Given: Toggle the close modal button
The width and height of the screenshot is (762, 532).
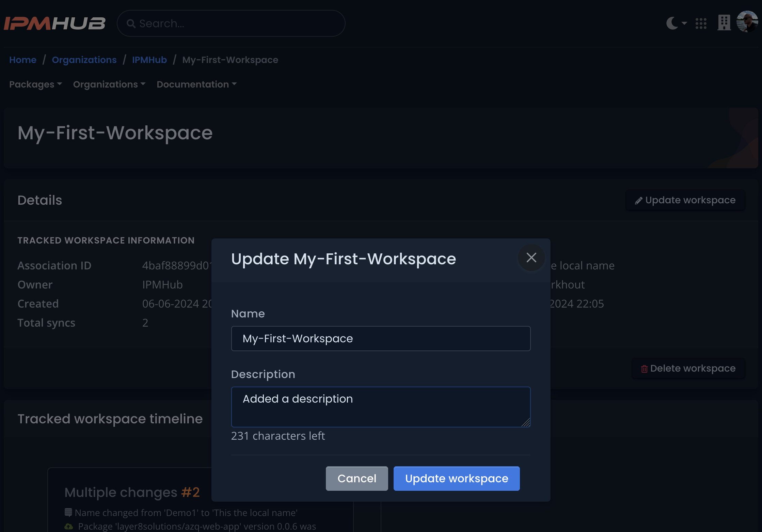Looking at the screenshot, I should click(x=531, y=257).
